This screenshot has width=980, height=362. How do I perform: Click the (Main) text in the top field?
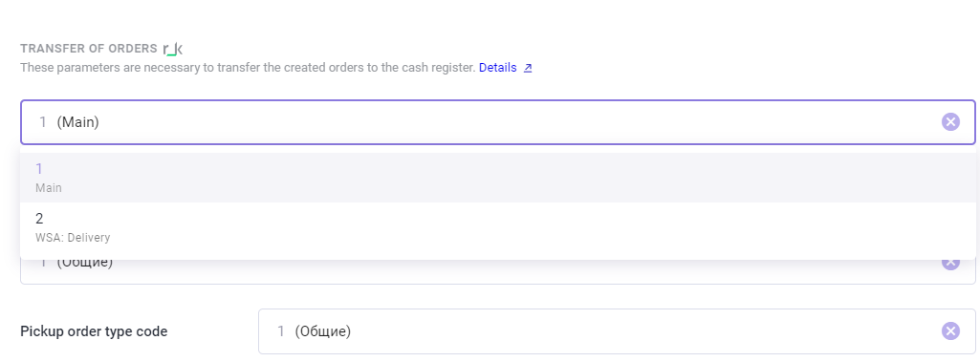coord(78,122)
